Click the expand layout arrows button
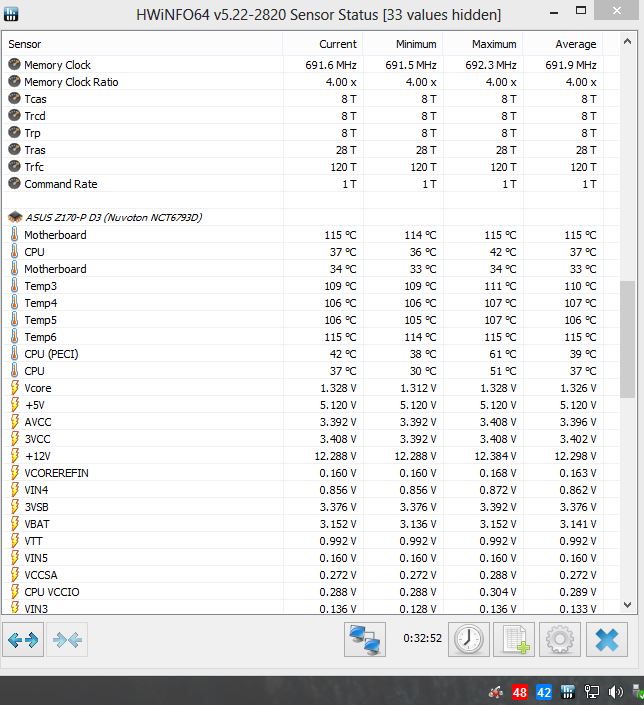 (x=23, y=639)
